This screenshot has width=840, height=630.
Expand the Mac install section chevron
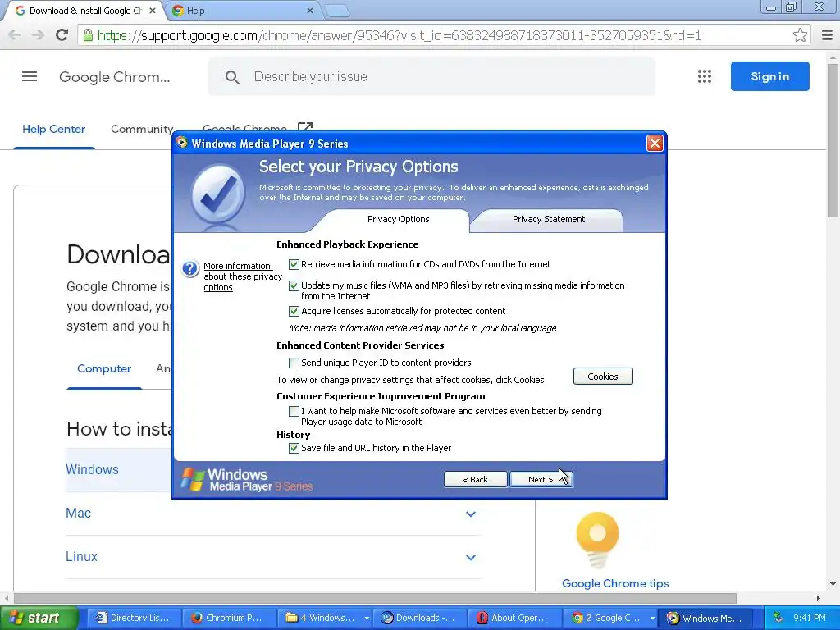(470, 514)
